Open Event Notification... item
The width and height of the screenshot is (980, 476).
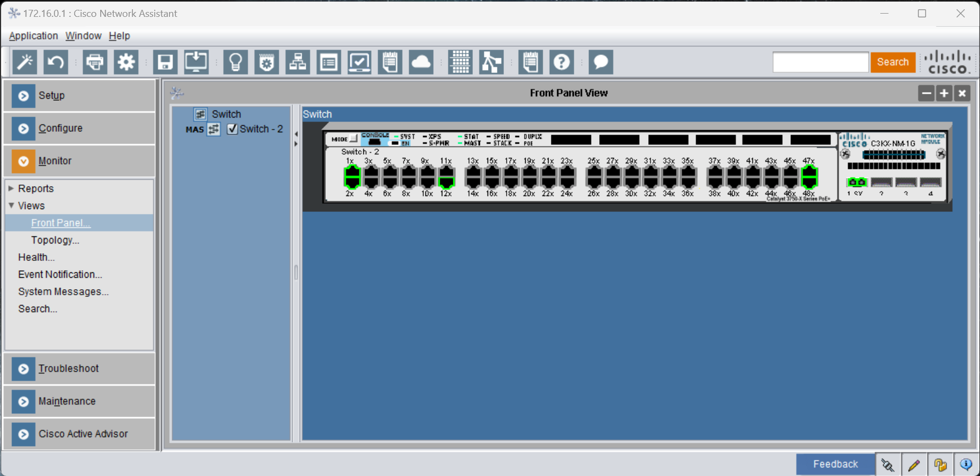click(60, 274)
